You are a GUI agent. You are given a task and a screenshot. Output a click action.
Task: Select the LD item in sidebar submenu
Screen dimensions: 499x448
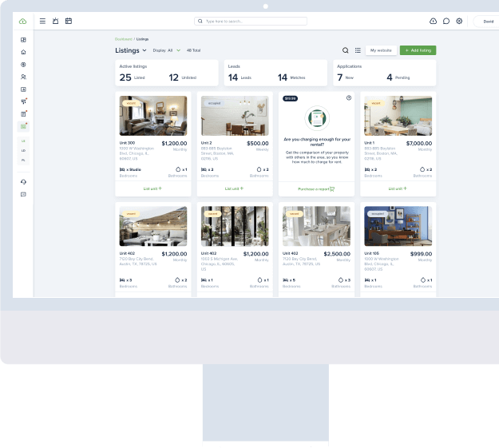pyautogui.click(x=23, y=150)
